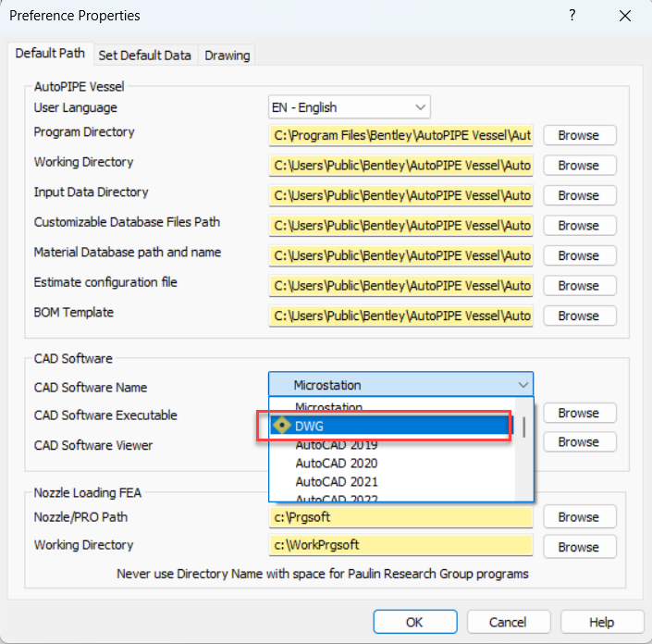Open the Drawing tab
The height and width of the screenshot is (644, 652).
227,56
